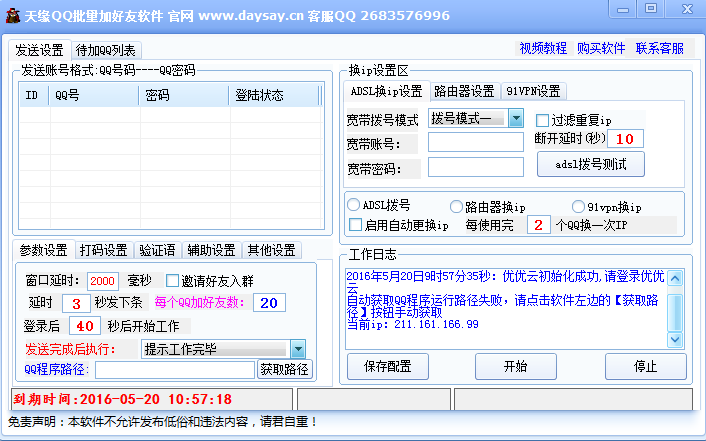Click the app icon in title bar

pos(13,16)
